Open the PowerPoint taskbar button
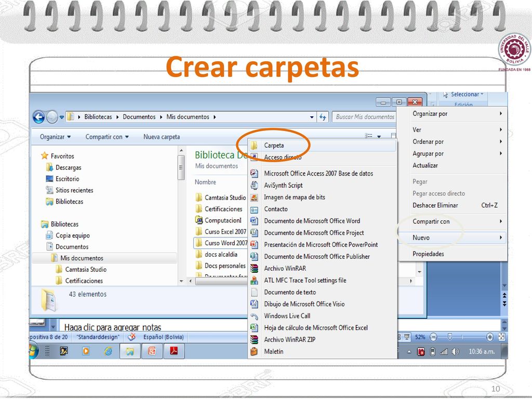The height and width of the screenshot is (399, 532). 152,351
